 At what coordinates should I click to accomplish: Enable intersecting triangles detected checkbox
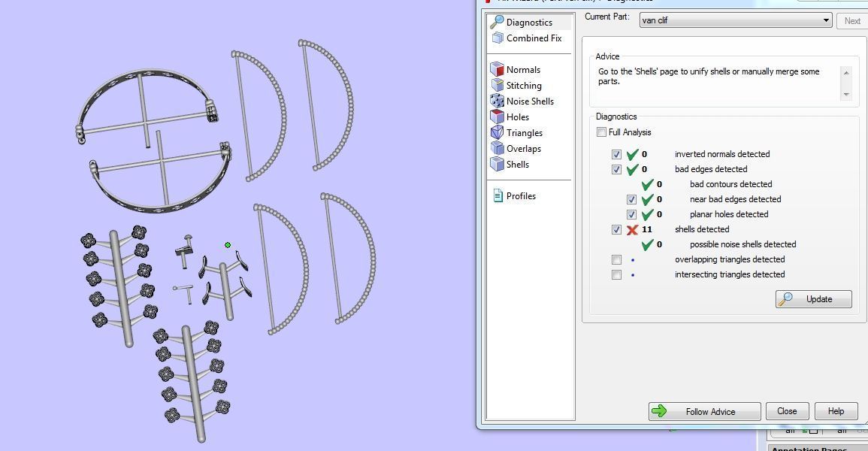click(x=617, y=274)
